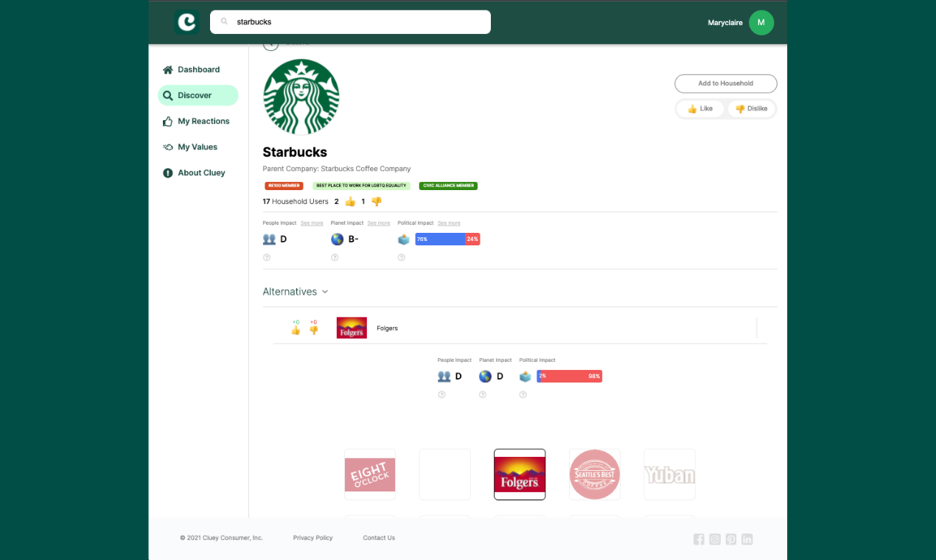Click Folgers Political Impact ballot box icon
This screenshot has height=560, width=936.
click(x=525, y=377)
